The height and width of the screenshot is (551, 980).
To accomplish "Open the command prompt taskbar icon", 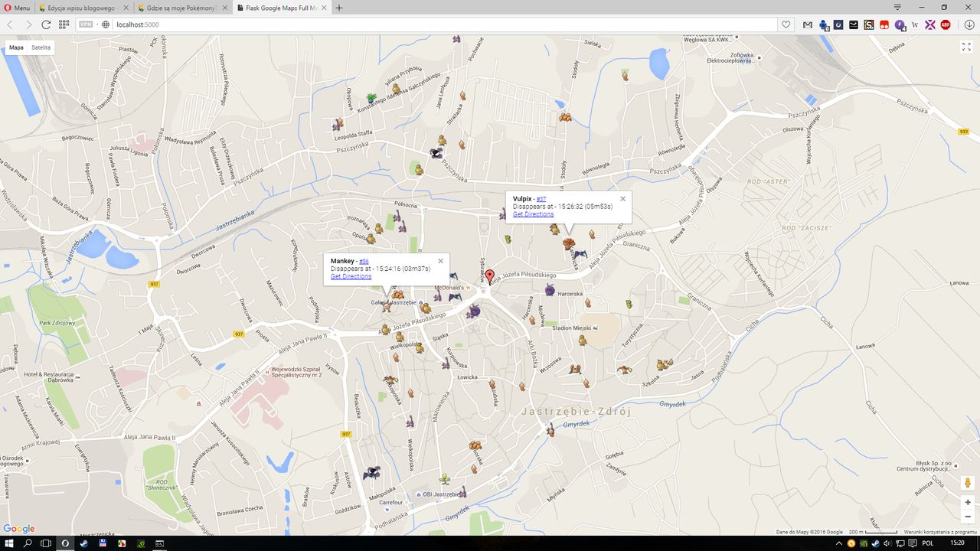I will (x=160, y=543).
